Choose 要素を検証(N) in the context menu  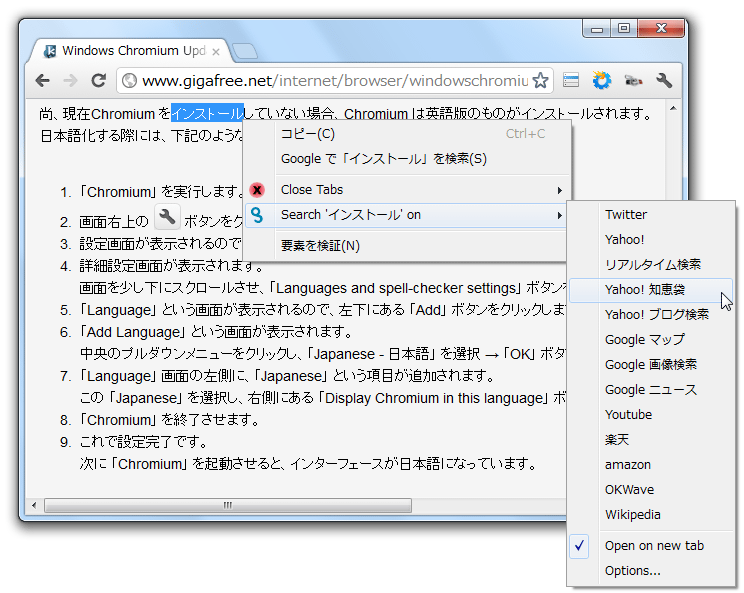(406, 246)
